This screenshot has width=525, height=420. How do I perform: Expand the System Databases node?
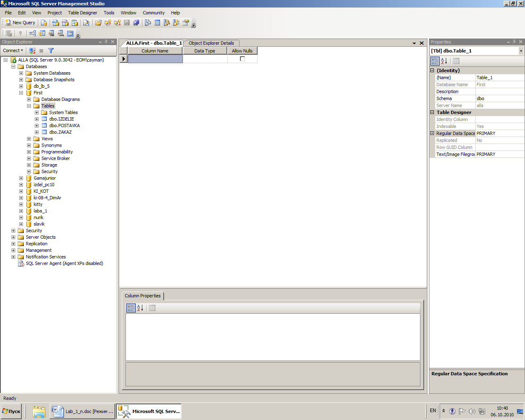pos(21,73)
